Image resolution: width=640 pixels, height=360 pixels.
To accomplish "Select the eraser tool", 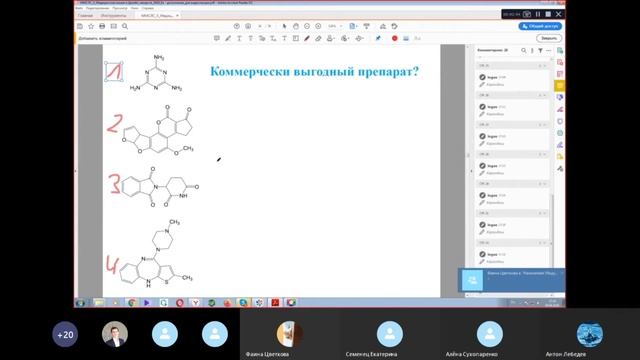I will 318,38.
